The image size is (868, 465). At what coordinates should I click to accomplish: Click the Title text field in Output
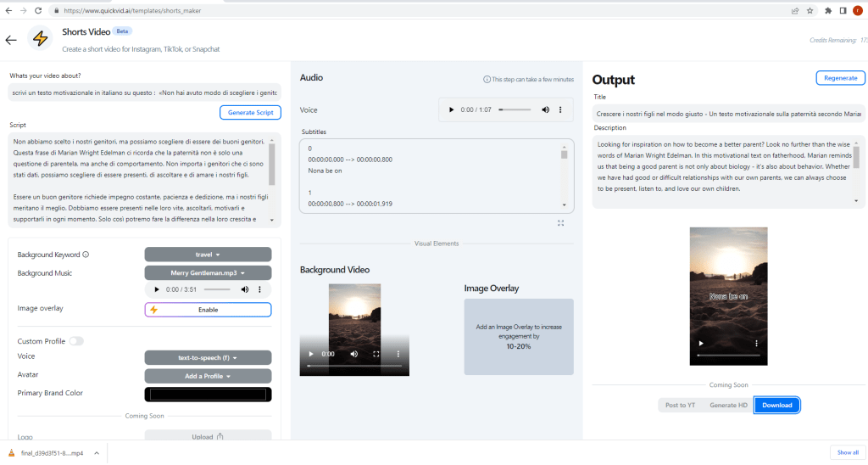pos(727,114)
